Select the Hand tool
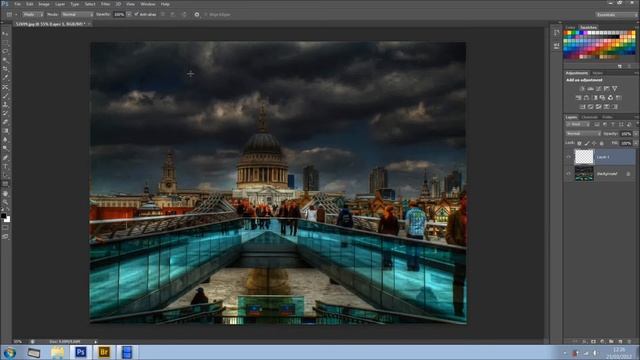640x360 pixels. point(5,193)
